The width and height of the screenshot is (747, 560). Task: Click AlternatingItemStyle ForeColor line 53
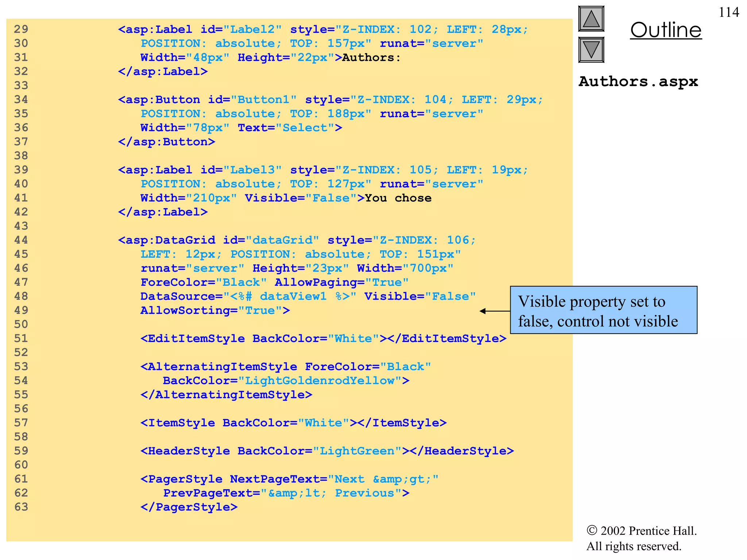(286, 367)
